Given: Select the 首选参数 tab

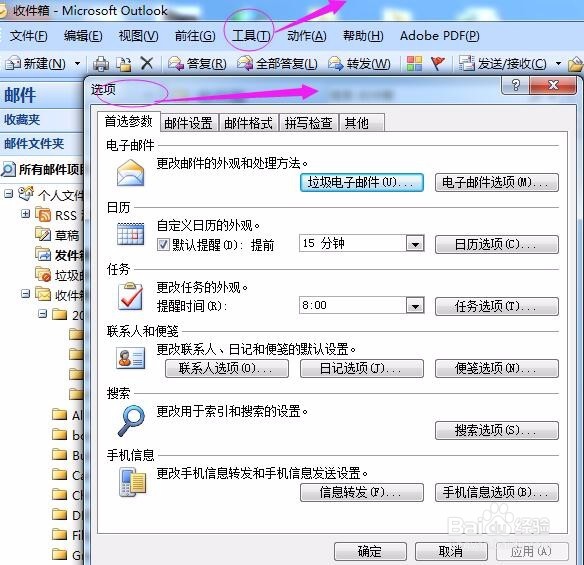Looking at the screenshot, I should (x=128, y=121).
